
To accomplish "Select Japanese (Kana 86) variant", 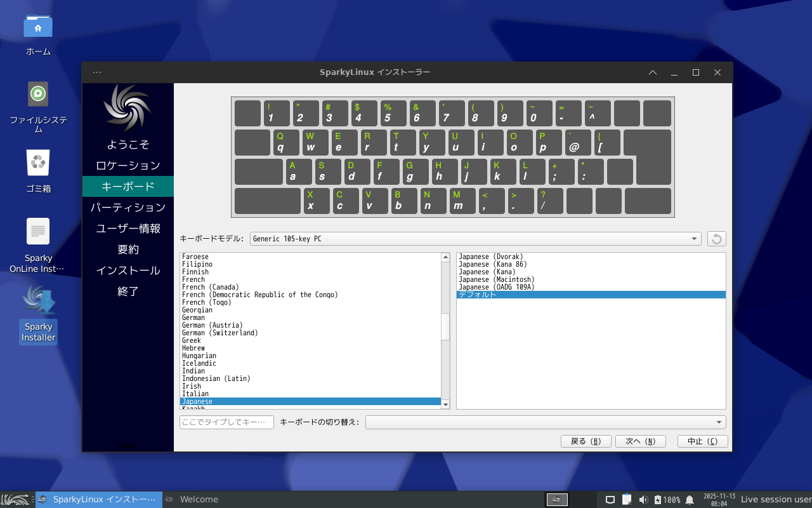I will coord(493,264).
